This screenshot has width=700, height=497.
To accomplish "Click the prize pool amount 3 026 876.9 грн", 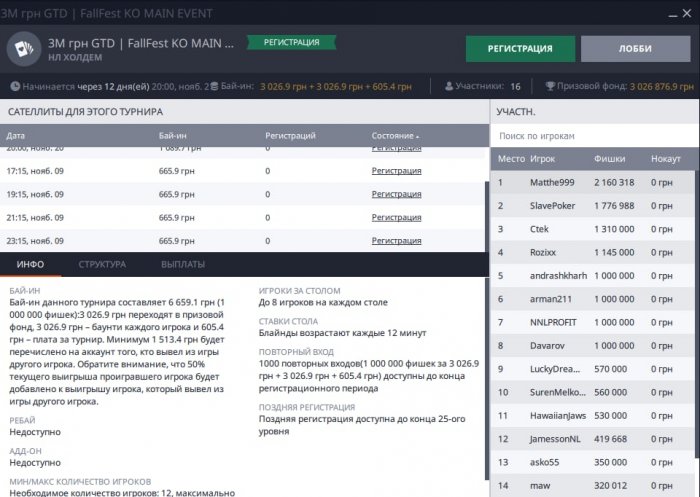I will 662,86.
